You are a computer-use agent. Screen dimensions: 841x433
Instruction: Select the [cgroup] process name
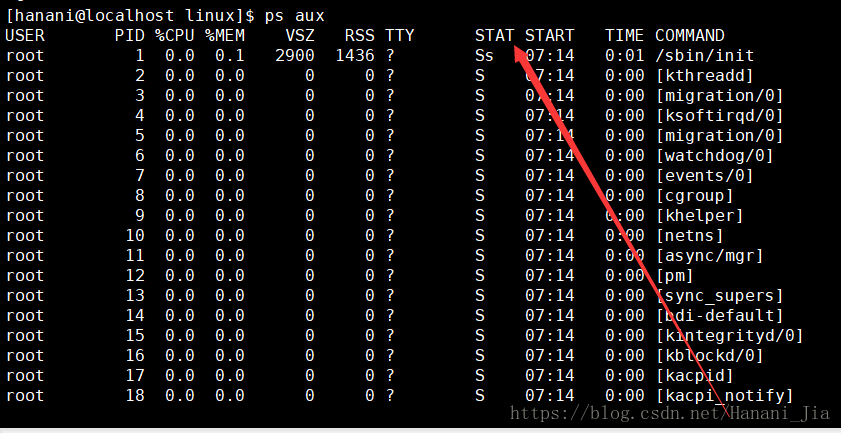[695, 195]
